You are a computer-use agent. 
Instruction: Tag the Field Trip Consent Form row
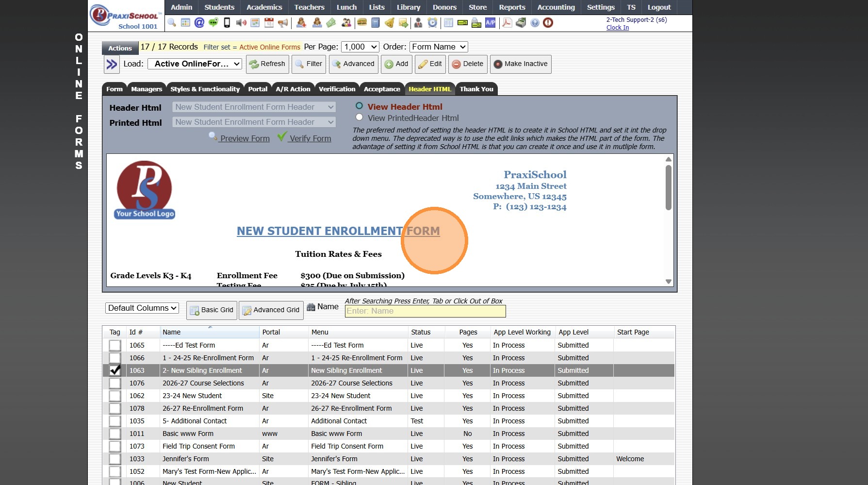point(115,446)
